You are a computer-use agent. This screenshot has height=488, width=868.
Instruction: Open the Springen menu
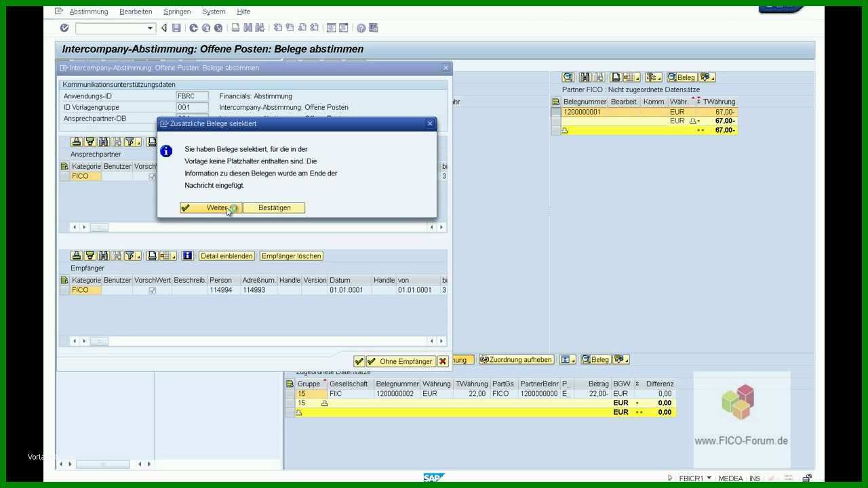point(177,12)
